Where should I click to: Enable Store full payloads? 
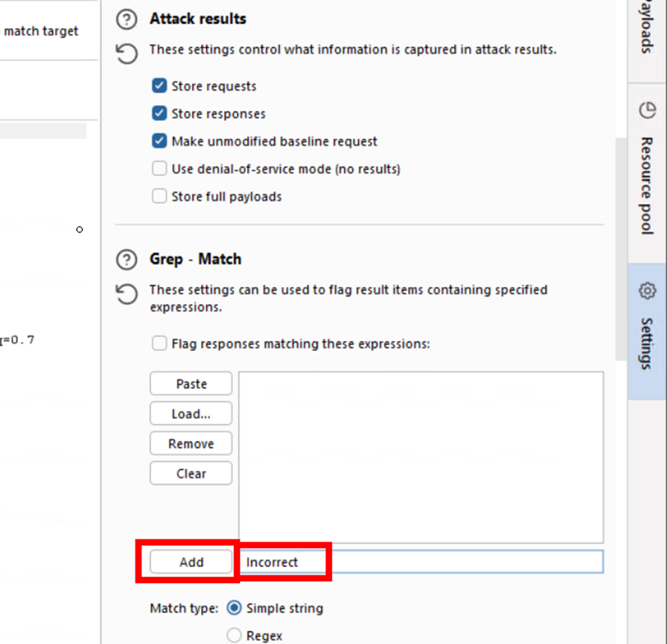pos(159,197)
